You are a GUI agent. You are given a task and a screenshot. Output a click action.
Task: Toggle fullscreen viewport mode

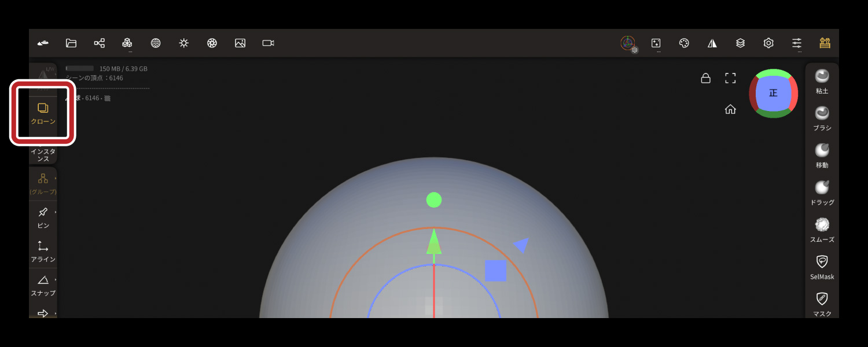[730, 78]
